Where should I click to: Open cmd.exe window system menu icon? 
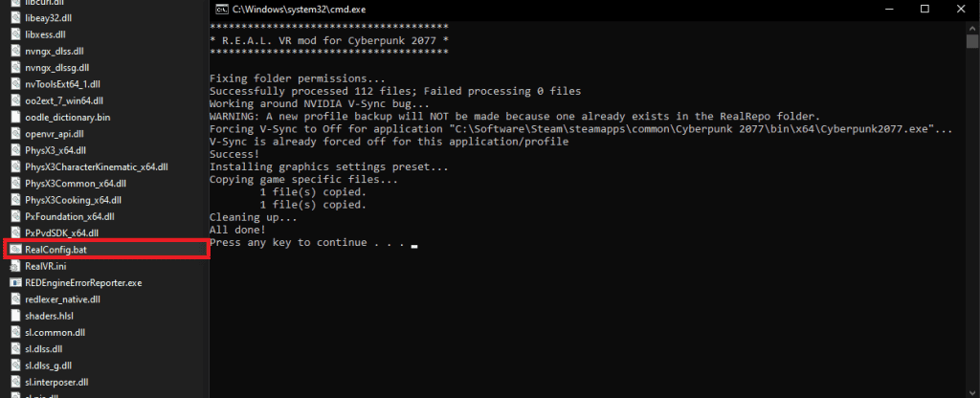tap(221, 9)
